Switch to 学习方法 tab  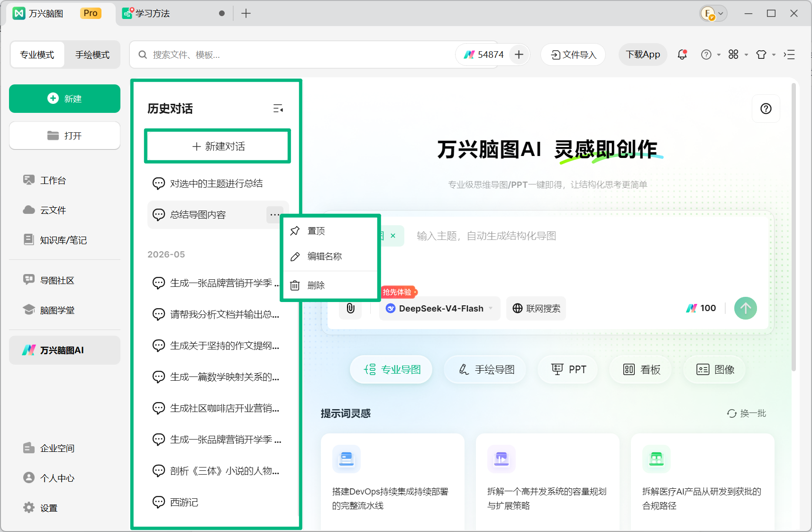173,13
